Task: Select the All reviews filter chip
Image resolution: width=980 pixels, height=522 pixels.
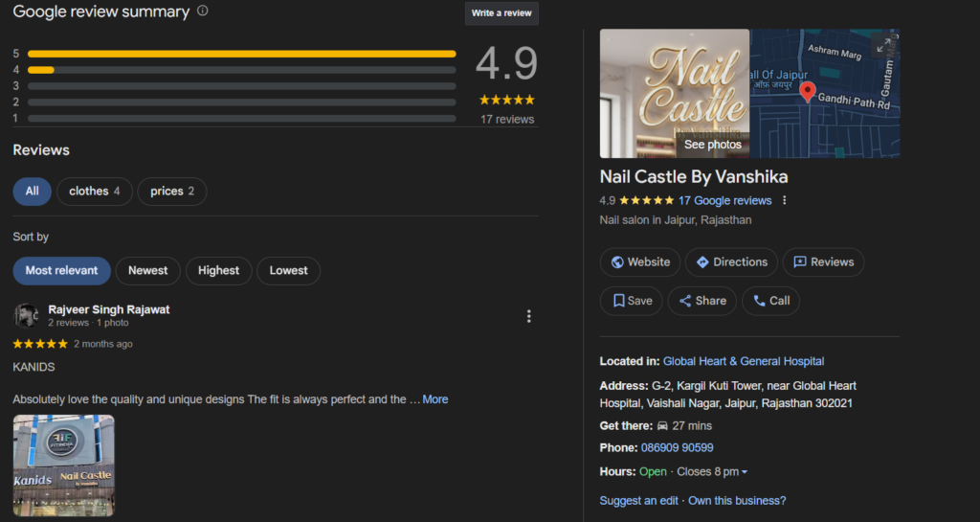Action: pyautogui.click(x=32, y=192)
